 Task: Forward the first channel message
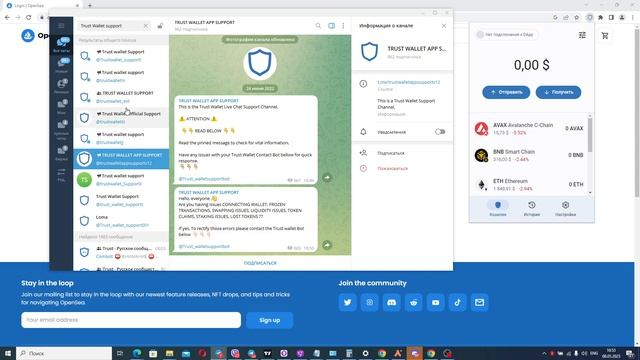pyautogui.click(x=327, y=178)
